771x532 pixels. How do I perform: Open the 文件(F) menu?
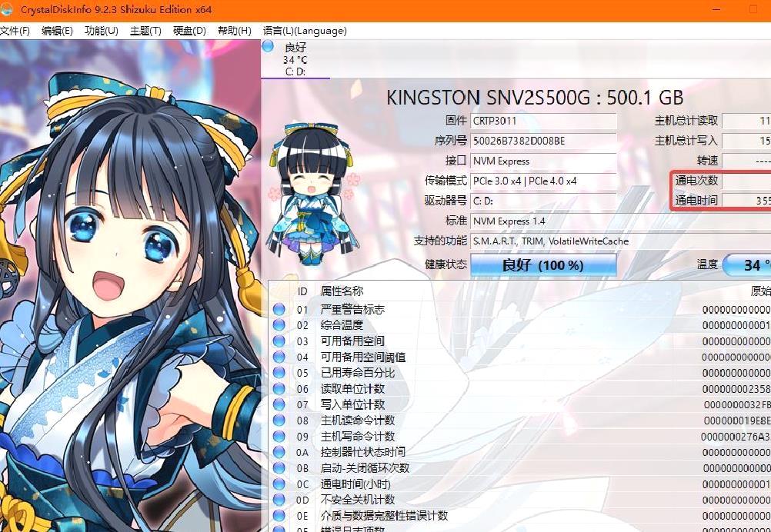pos(15,31)
